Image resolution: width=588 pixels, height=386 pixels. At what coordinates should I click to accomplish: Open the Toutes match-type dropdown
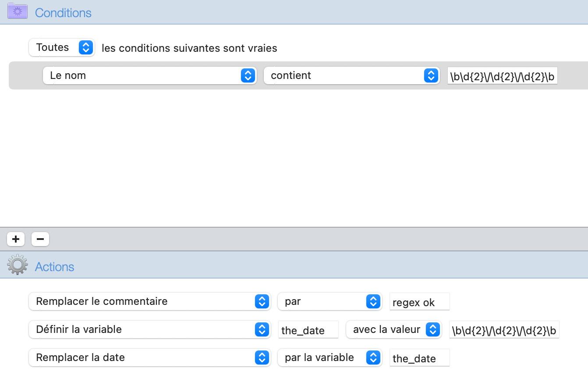tap(61, 47)
